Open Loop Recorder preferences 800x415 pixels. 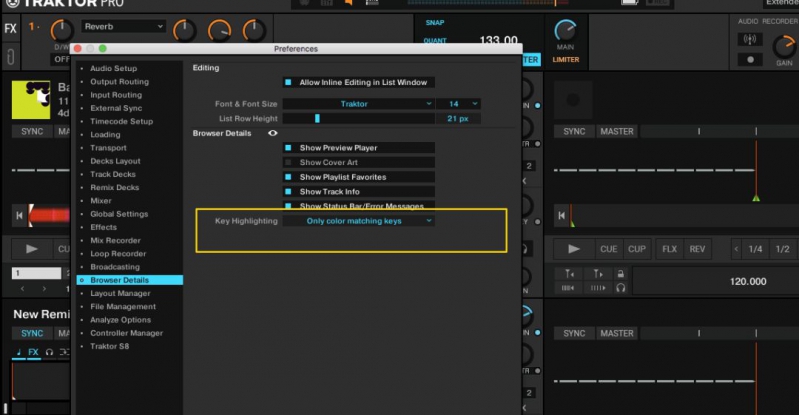[x=118, y=254]
